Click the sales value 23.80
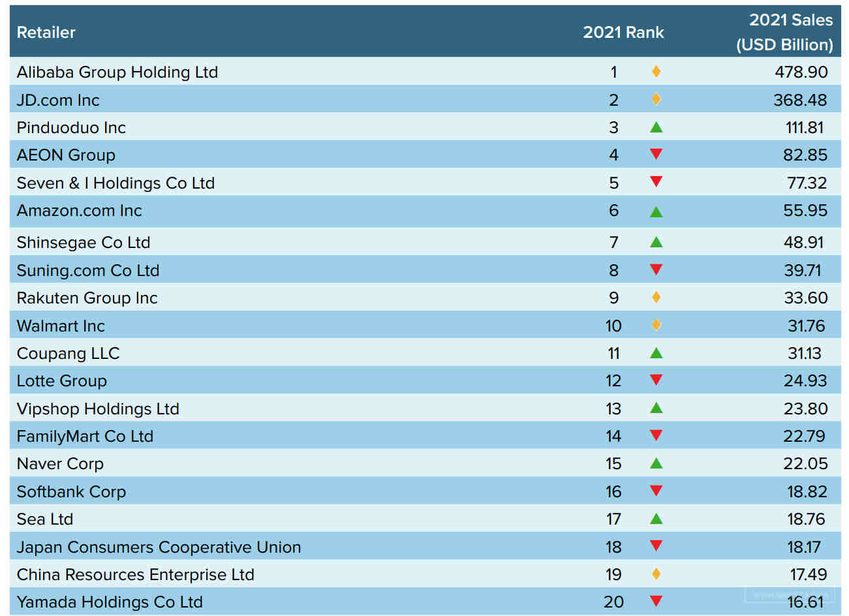This screenshot has height=616, width=849. click(x=805, y=409)
